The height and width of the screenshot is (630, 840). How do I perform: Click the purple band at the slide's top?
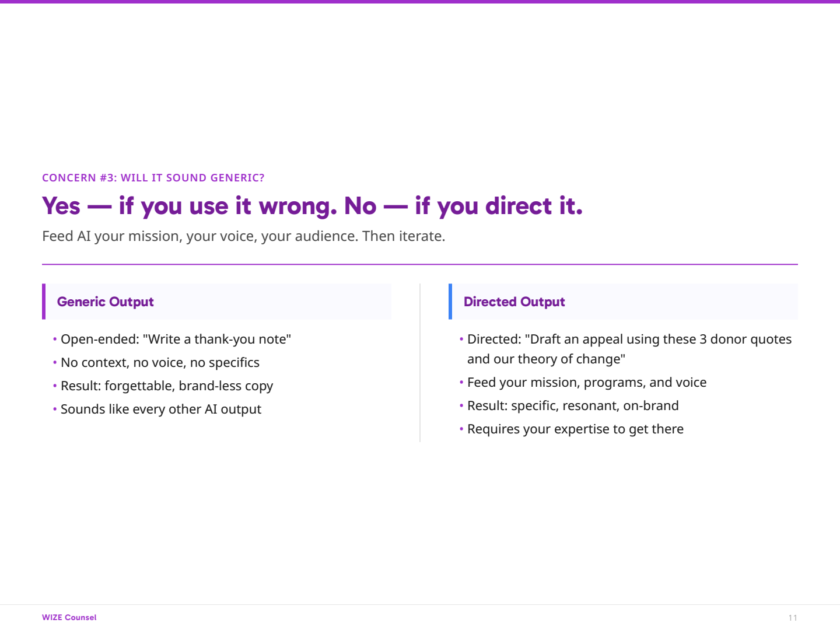click(420, 2)
